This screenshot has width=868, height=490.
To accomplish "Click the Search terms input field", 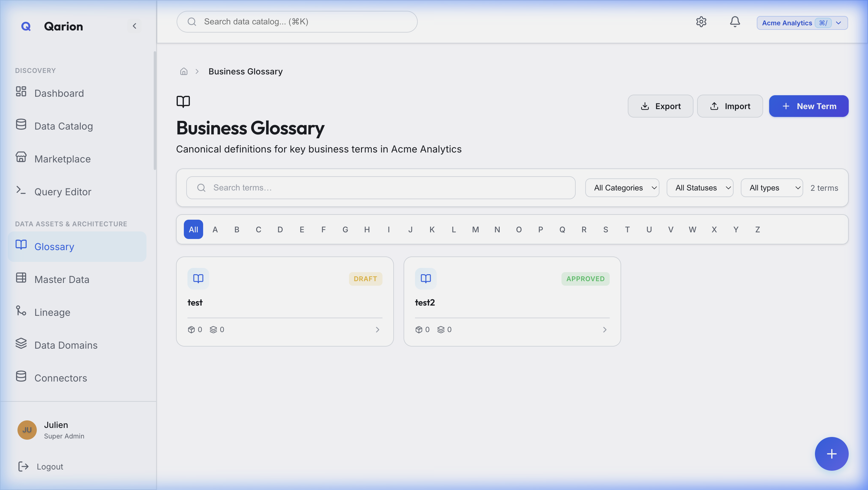I will coord(381,188).
